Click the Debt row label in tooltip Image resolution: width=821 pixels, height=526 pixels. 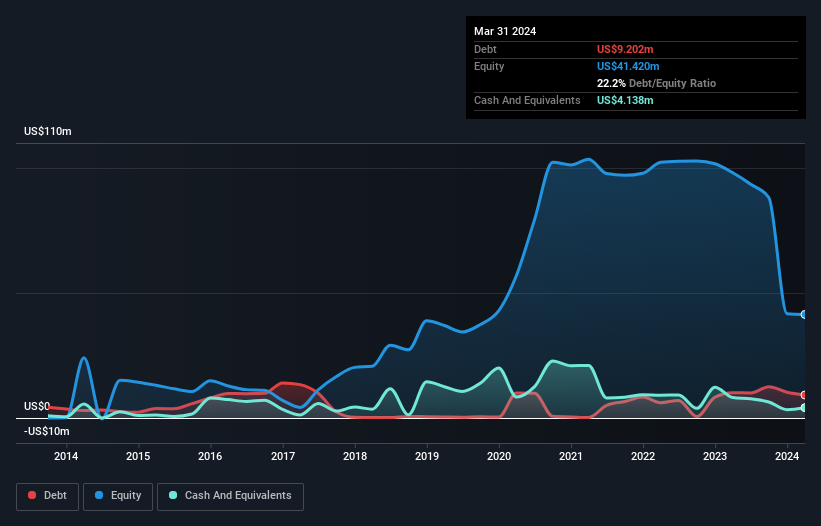pos(485,49)
